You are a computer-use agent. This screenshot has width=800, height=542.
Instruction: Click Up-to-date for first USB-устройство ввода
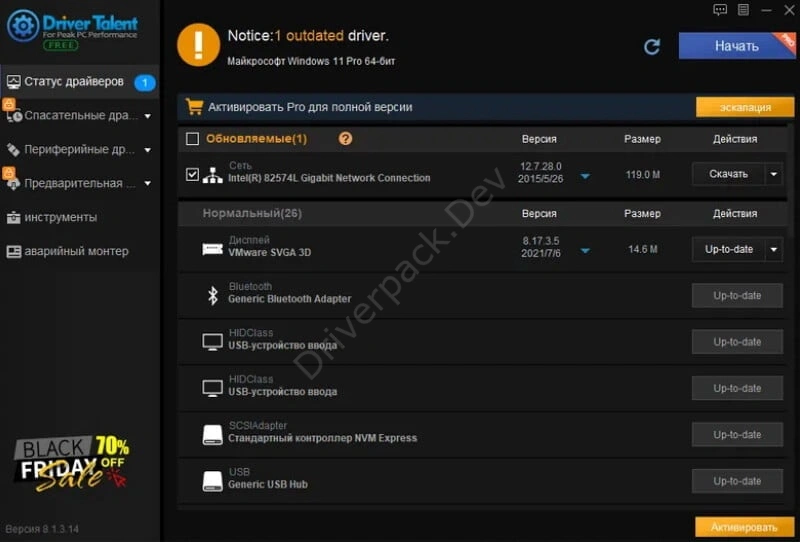[737, 341]
